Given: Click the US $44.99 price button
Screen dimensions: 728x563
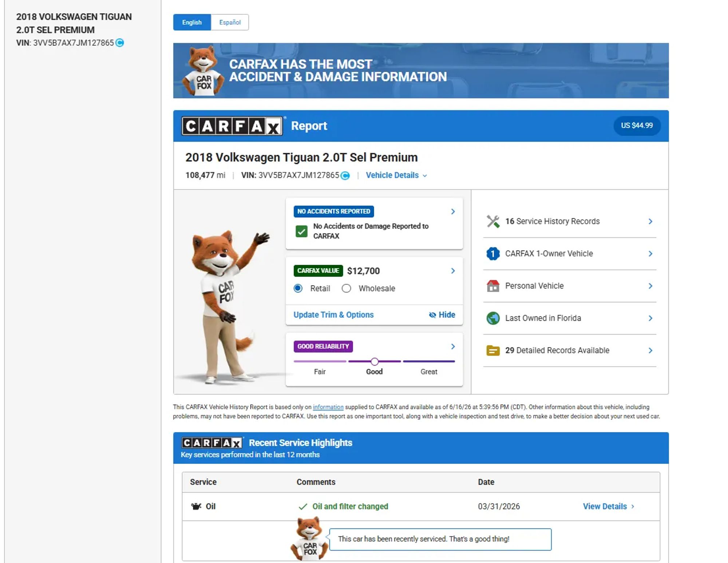Looking at the screenshot, I should tap(637, 126).
